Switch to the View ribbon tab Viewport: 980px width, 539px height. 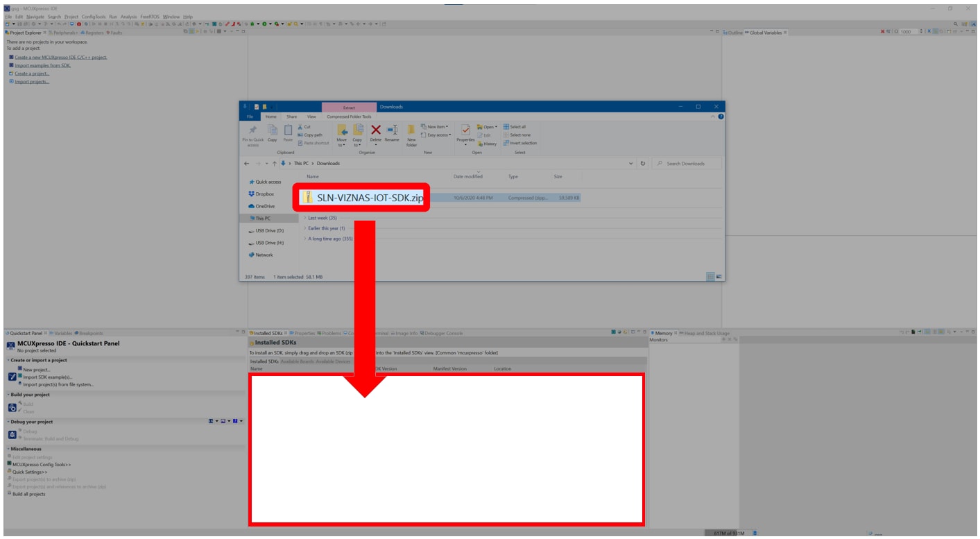pyautogui.click(x=311, y=117)
